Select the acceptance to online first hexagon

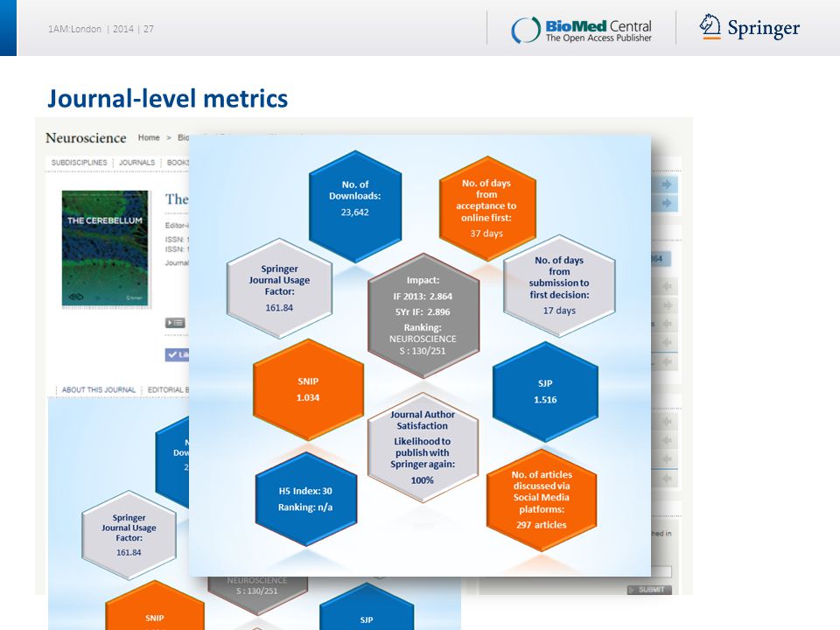point(487,208)
